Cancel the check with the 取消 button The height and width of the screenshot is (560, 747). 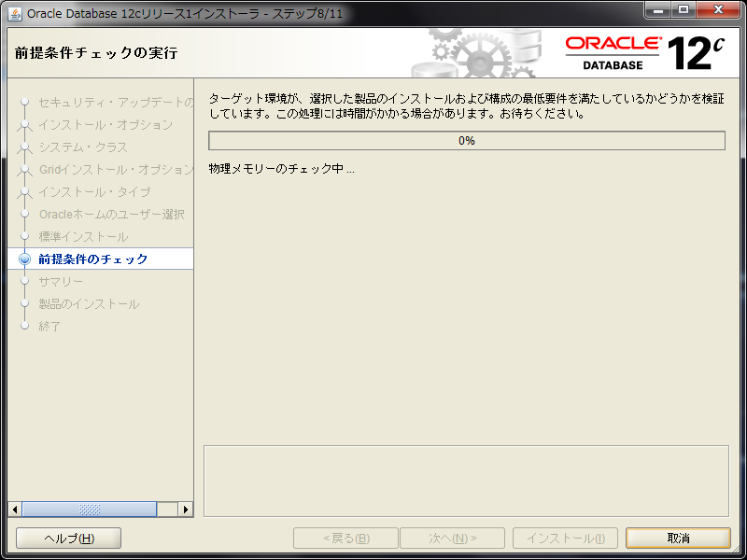coord(679,539)
